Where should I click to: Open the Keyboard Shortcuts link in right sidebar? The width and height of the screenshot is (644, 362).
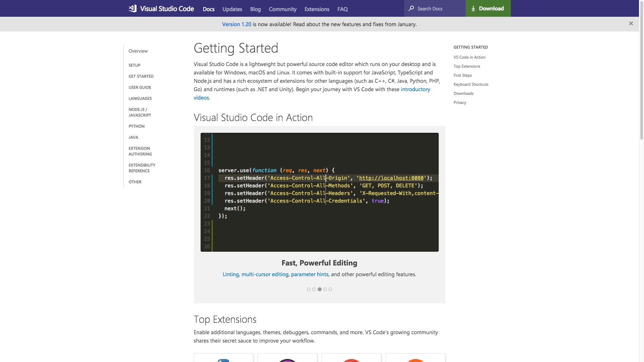click(471, 84)
